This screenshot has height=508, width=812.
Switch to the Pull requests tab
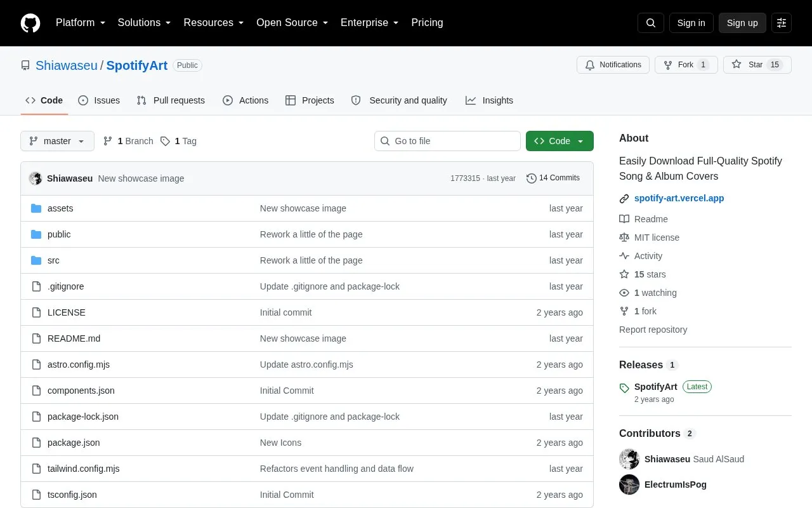(x=171, y=100)
